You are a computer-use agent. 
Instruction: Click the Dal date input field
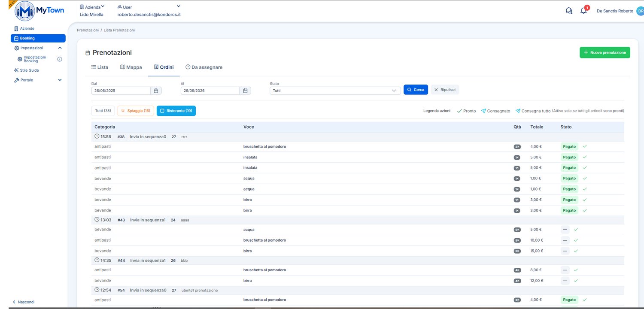click(x=121, y=91)
